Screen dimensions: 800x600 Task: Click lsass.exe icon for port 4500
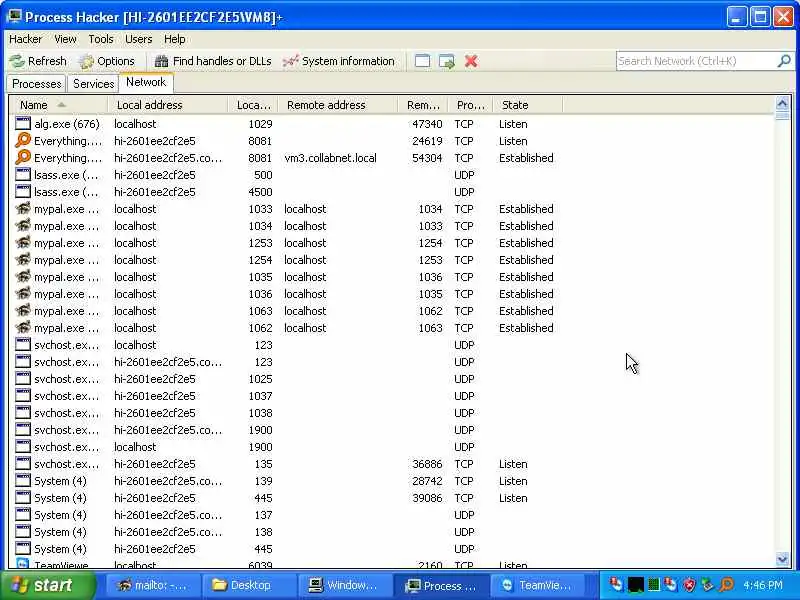23,191
